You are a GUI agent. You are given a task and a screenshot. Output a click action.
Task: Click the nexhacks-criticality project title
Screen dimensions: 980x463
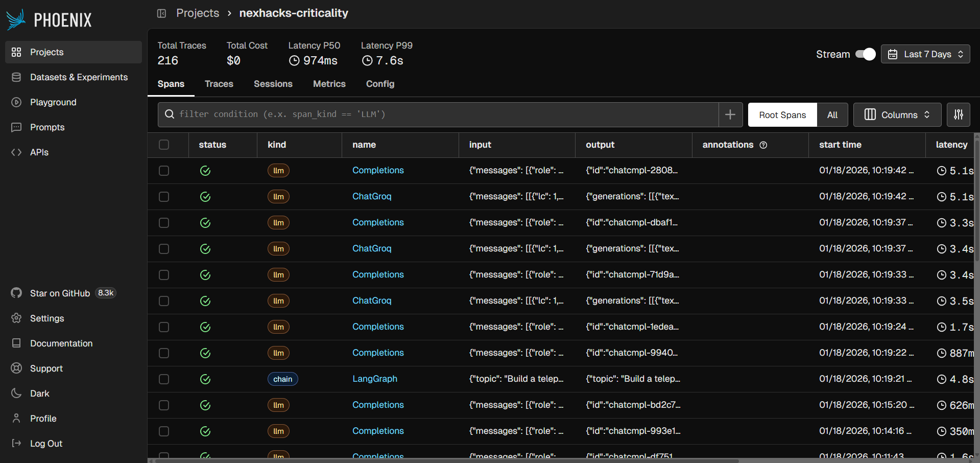click(294, 13)
